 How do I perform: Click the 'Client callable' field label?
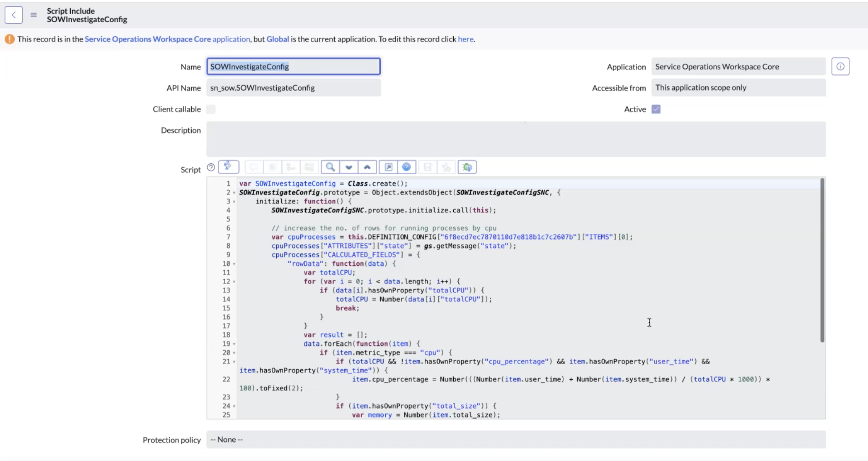pos(177,109)
